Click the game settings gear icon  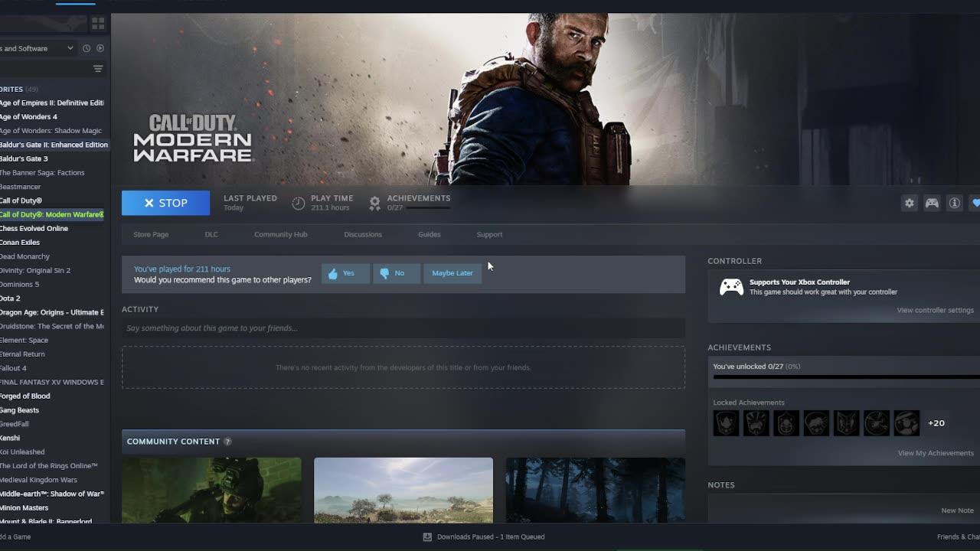pyautogui.click(x=910, y=203)
